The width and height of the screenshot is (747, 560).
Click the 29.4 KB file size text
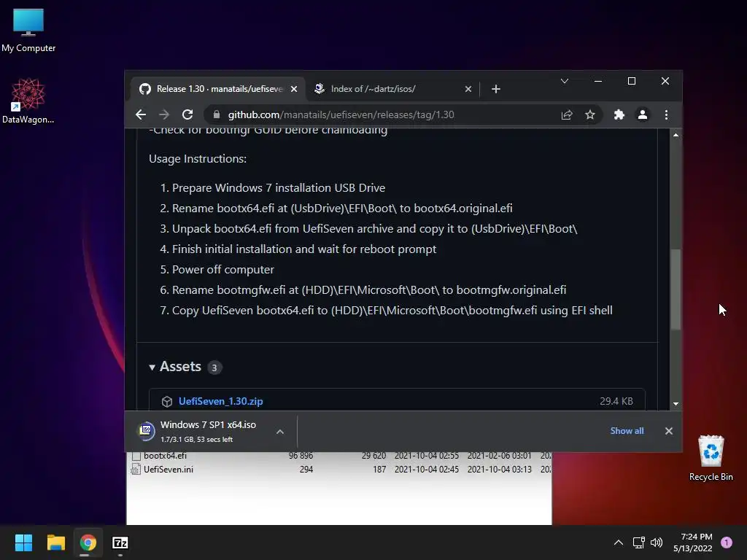point(616,402)
